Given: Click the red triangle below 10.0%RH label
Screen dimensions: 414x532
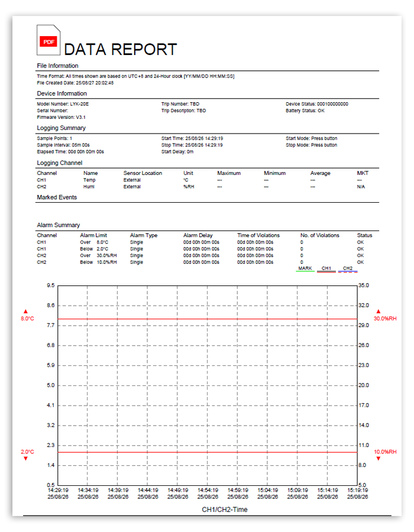Looking at the screenshot, I should pos(379,459).
